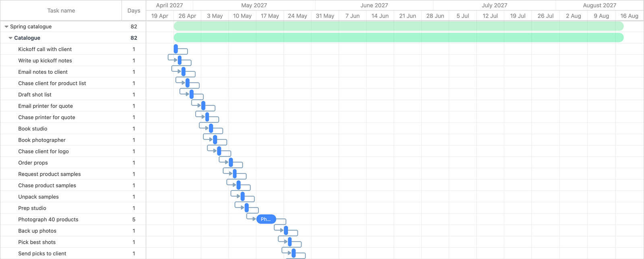Click the 24 May week header

297,16
